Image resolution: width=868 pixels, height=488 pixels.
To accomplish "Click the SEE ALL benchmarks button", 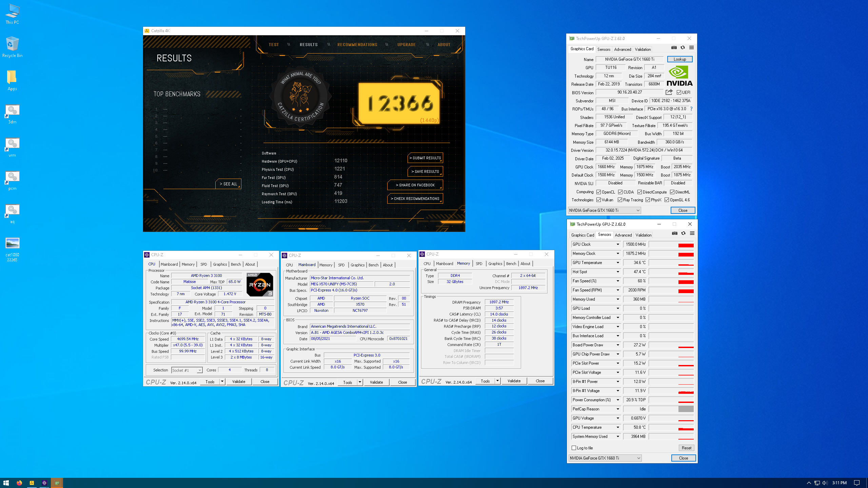I will click(228, 184).
